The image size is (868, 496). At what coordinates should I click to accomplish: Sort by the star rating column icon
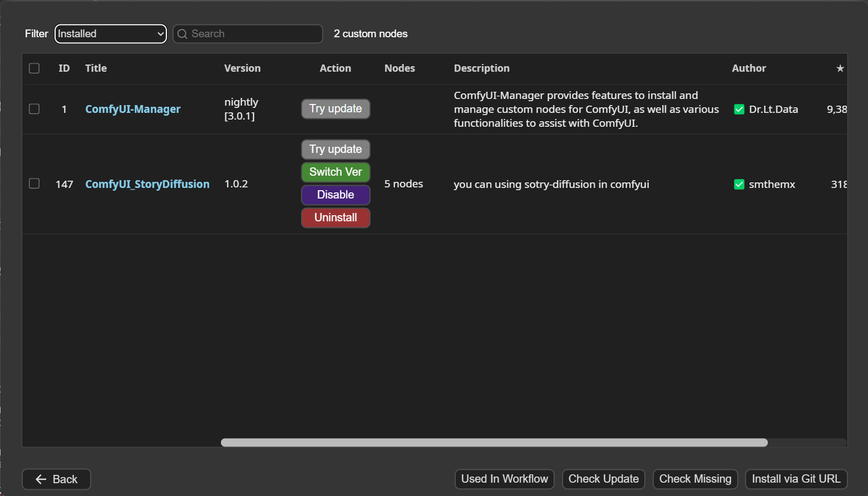pos(840,68)
